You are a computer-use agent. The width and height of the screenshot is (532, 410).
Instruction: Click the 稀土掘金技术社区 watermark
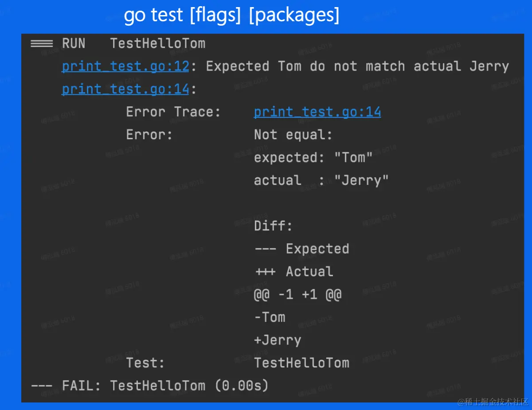pos(493,402)
